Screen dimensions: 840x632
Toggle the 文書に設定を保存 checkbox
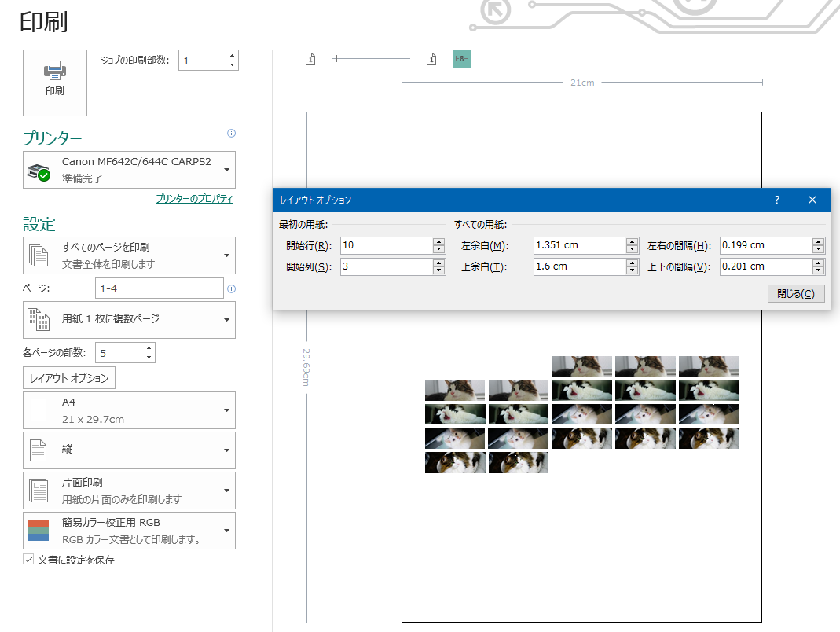point(28,560)
